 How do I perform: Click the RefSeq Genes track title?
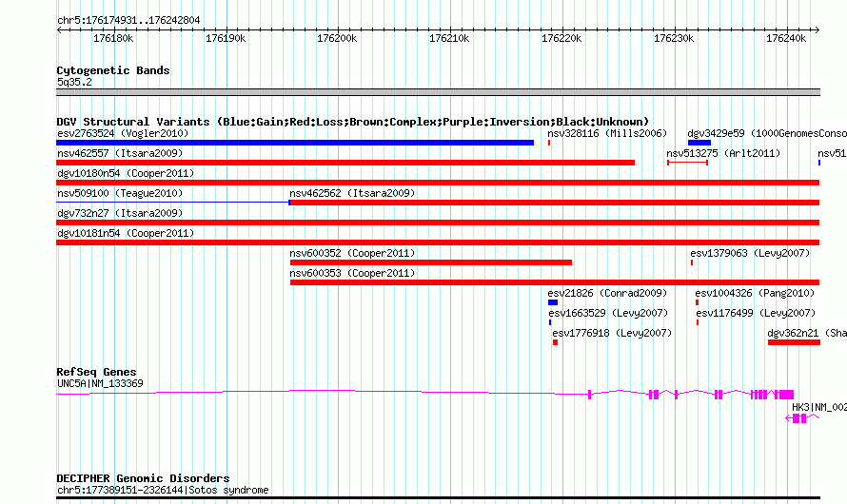[96, 372]
